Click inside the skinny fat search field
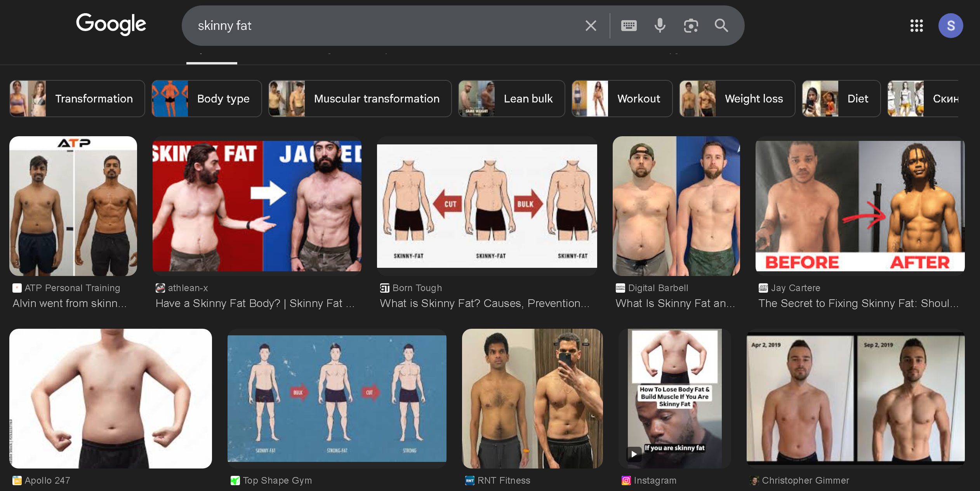980x491 pixels. 384,26
